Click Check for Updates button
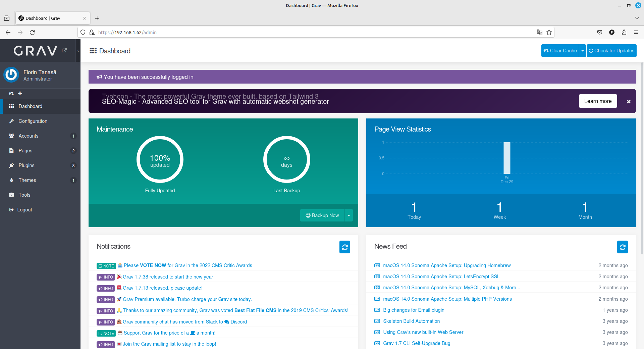This screenshot has height=349, width=644. 611,51
